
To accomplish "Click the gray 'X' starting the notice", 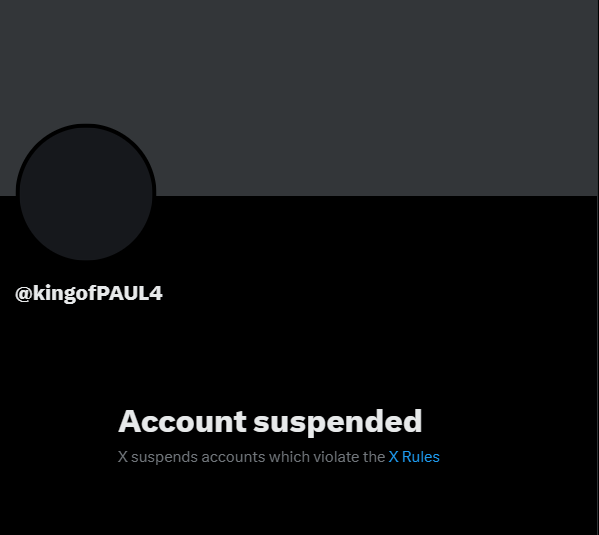I will coord(123,457).
